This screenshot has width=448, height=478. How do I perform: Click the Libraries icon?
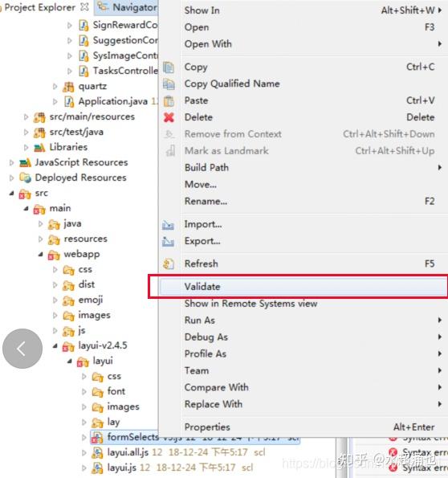(39, 148)
